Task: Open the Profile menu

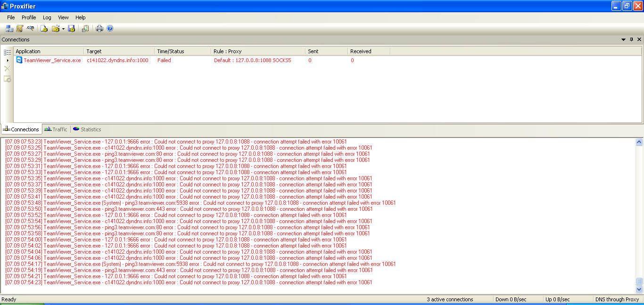Action: 29,17
